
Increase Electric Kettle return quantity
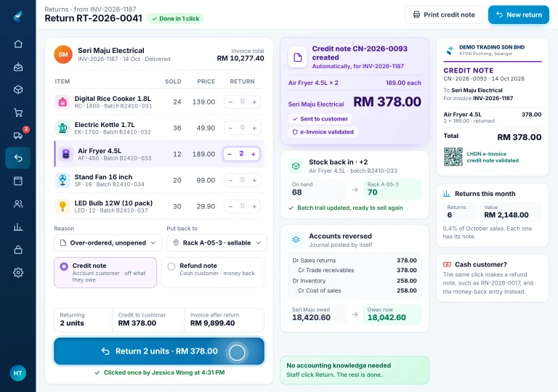pos(254,128)
